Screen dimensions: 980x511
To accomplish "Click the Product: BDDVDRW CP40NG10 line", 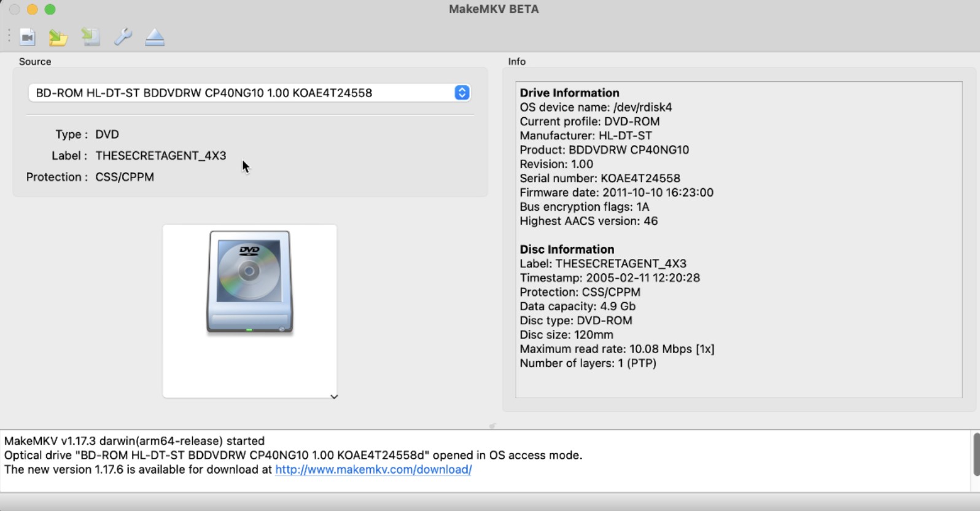I will (604, 149).
